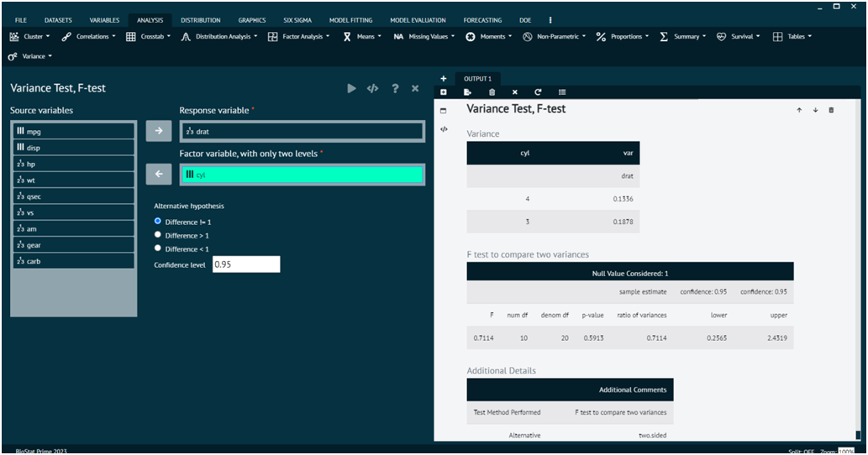Switch to the DOE tab
This screenshot has height=455, width=868.
525,20
